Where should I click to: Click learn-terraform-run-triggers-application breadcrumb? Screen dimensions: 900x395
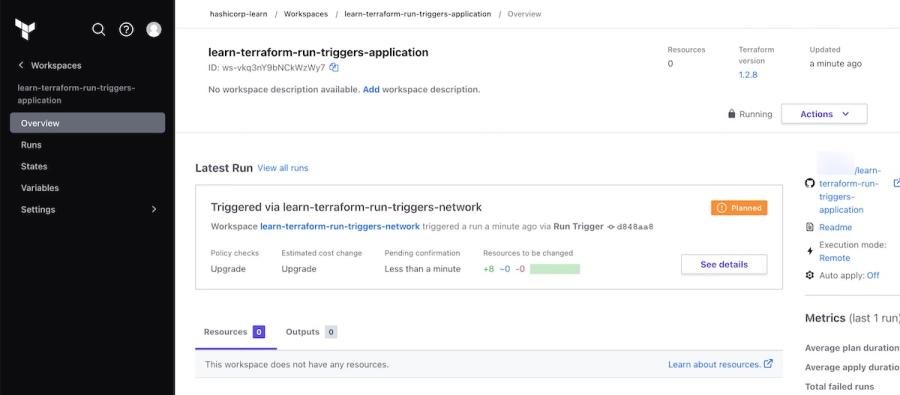pos(418,14)
